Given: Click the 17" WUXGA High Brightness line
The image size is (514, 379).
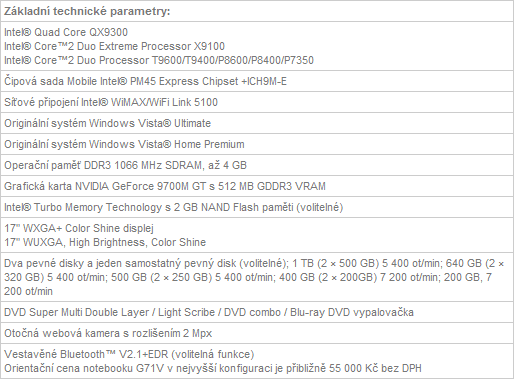Looking at the screenshot, I should click(x=105, y=242).
